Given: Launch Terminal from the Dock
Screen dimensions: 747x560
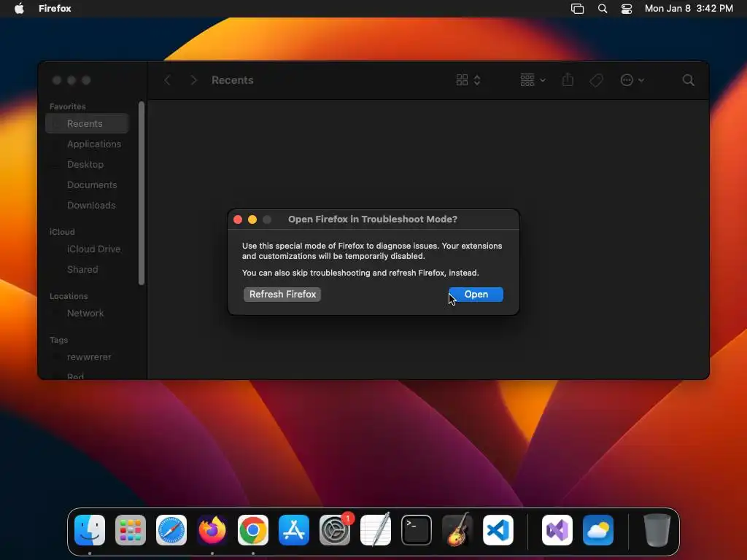Looking at the screenshot, I should (x=417, y=530).
